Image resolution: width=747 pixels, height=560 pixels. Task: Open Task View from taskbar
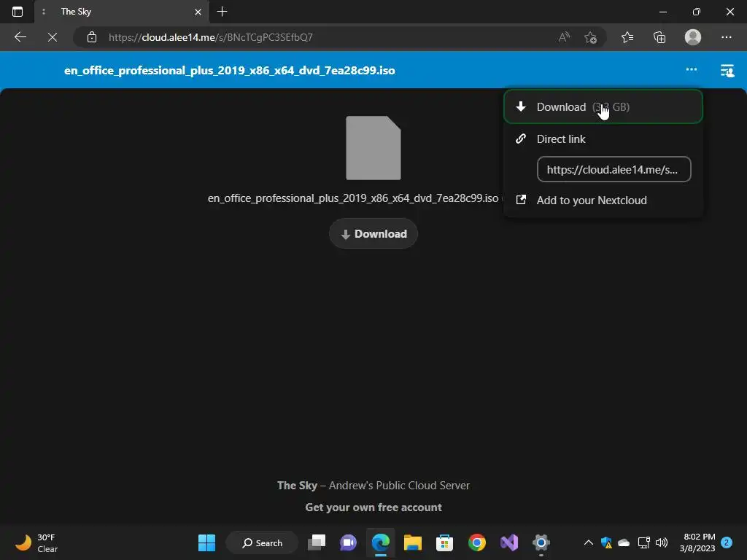[317, 542]
